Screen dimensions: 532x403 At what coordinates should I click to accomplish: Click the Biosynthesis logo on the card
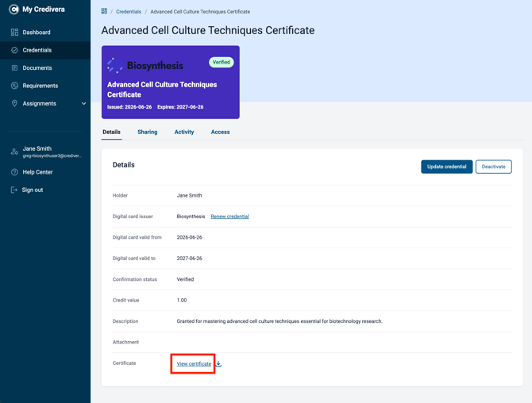(x=145, y=65)
